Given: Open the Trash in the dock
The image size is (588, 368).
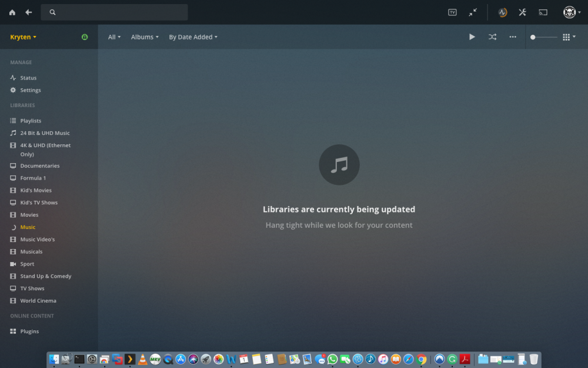Looking at the screenshot, I should (534, 359).
